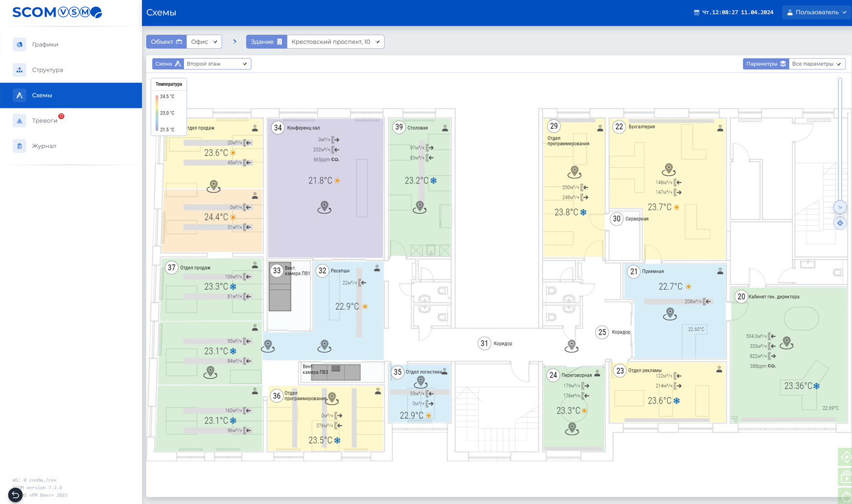This screenshot has width=852, height=504.
Task: Open the Пользователь user menu
Action: pos(816,13)
